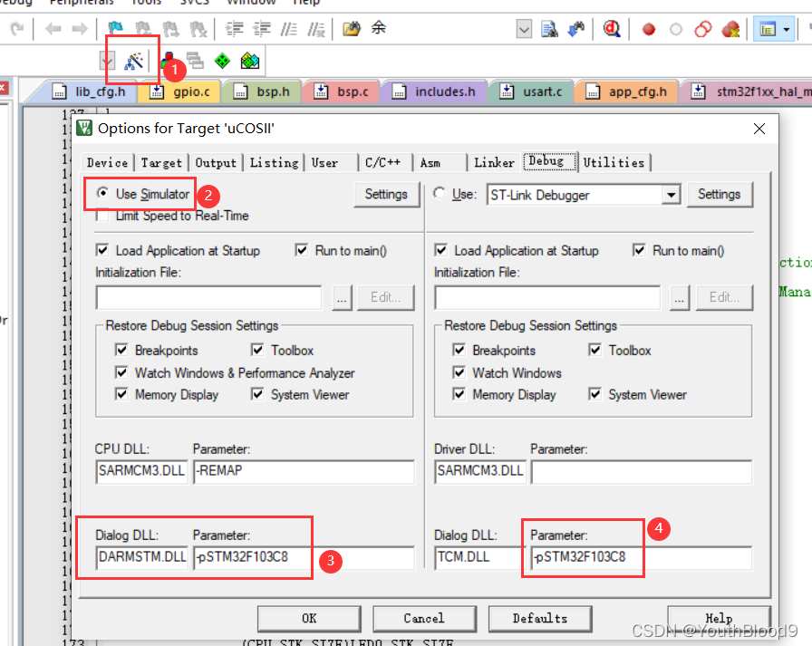Clear all bookmarks icon
Image resolution: width=812 pixels, height=646 pixels.
pos(198,28)
